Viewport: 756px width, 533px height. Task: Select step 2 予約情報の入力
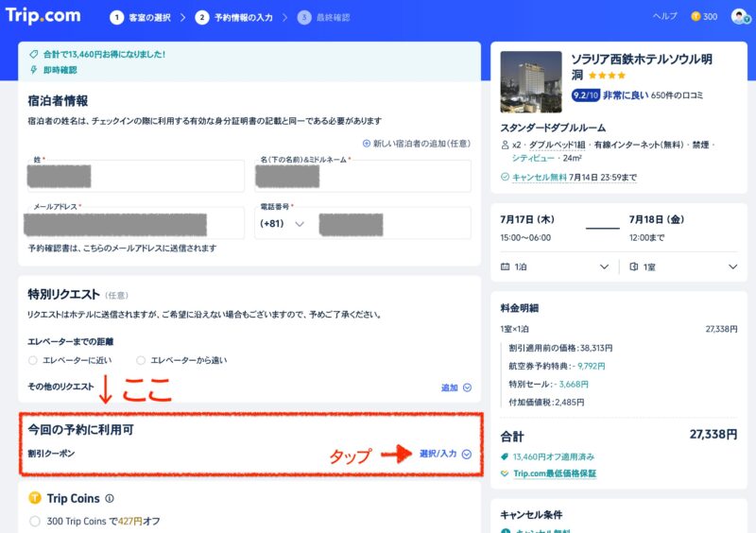(x=233, y=18)
